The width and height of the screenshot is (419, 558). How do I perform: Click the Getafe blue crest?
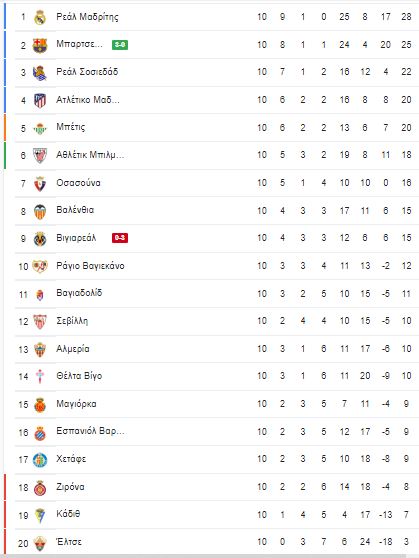(x=40, y=460)
